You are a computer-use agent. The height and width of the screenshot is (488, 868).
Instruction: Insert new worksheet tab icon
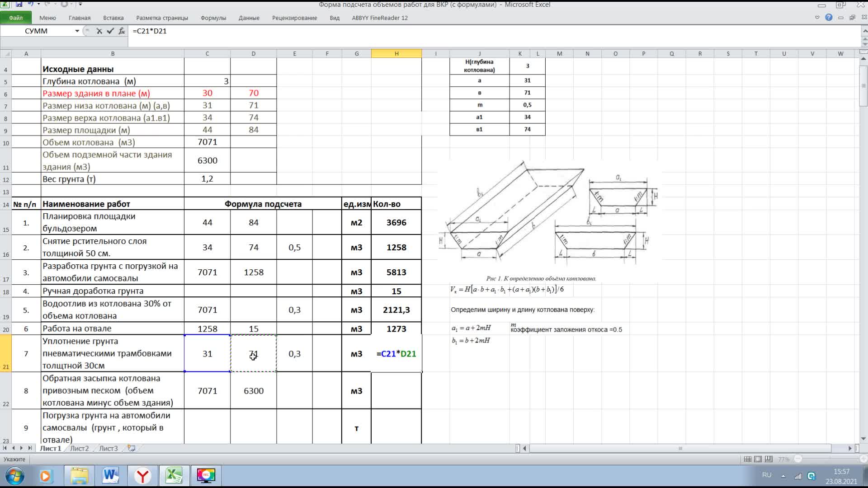click(132, 448)
